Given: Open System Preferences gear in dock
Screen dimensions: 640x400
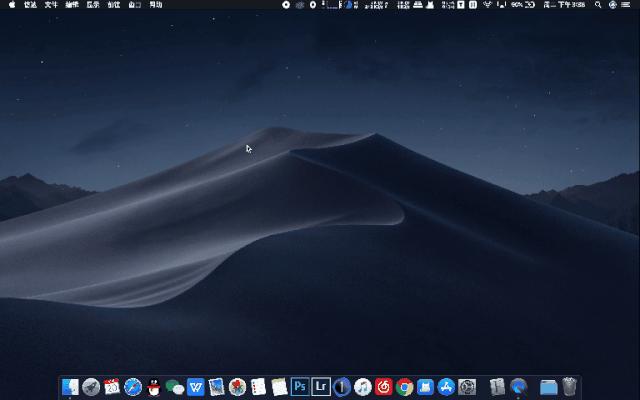Looking at the screenshot, I should tap(467, 387).
